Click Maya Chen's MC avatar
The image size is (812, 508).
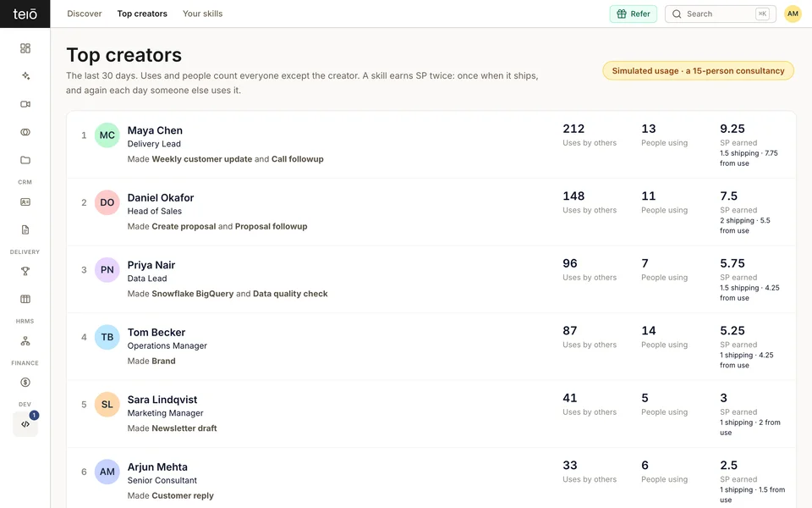(x=107, y=135)
